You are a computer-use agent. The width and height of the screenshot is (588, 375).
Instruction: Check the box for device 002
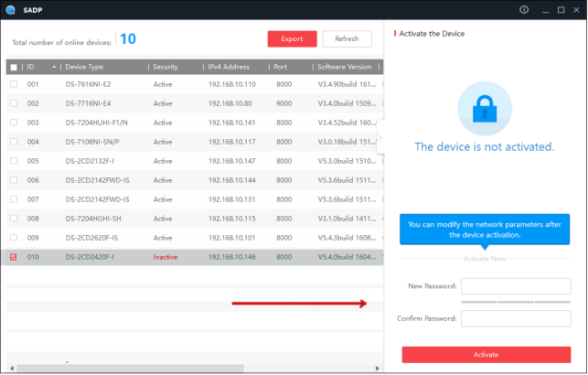point(14,103)
